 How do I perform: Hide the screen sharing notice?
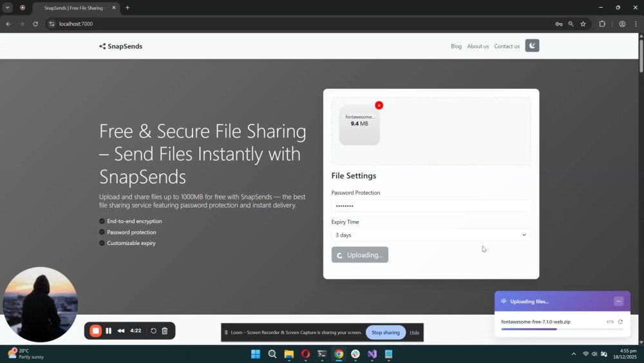point(414,333)
